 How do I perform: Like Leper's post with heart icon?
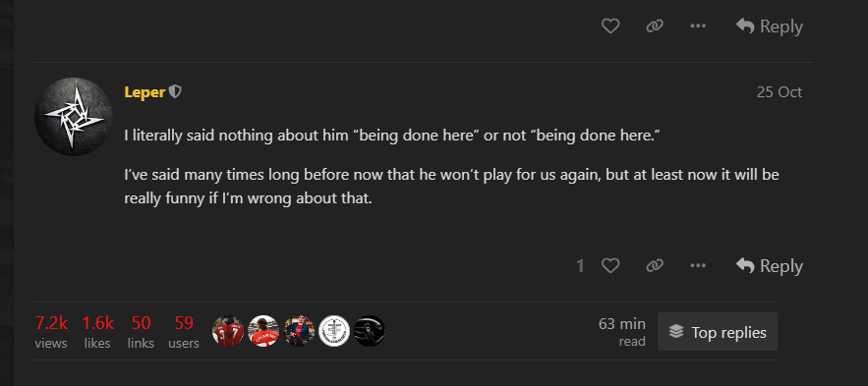coord(610,266)
